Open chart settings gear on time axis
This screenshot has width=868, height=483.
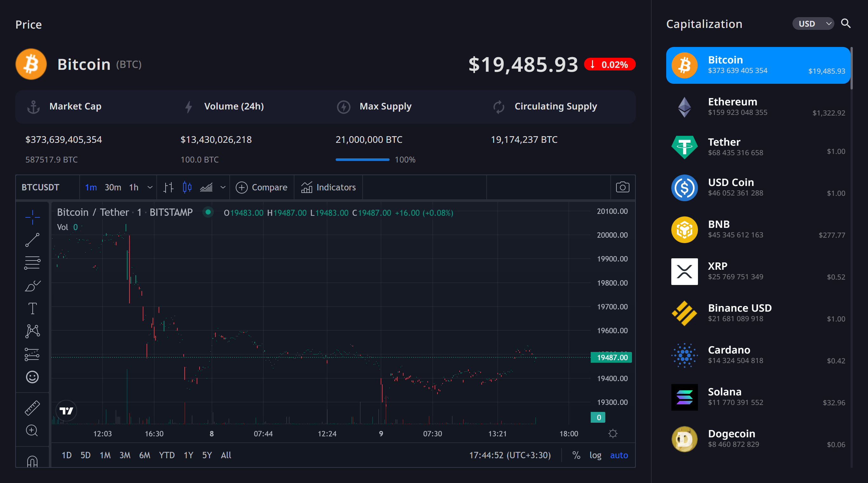point(613,433)
